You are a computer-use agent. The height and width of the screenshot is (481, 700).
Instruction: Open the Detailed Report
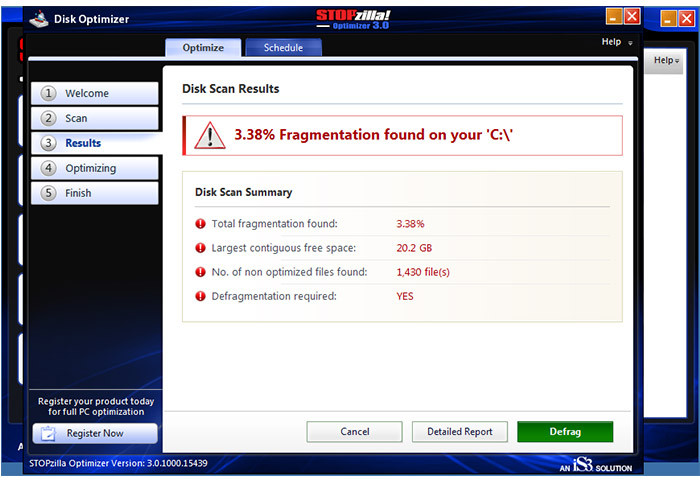pos(460,432)
